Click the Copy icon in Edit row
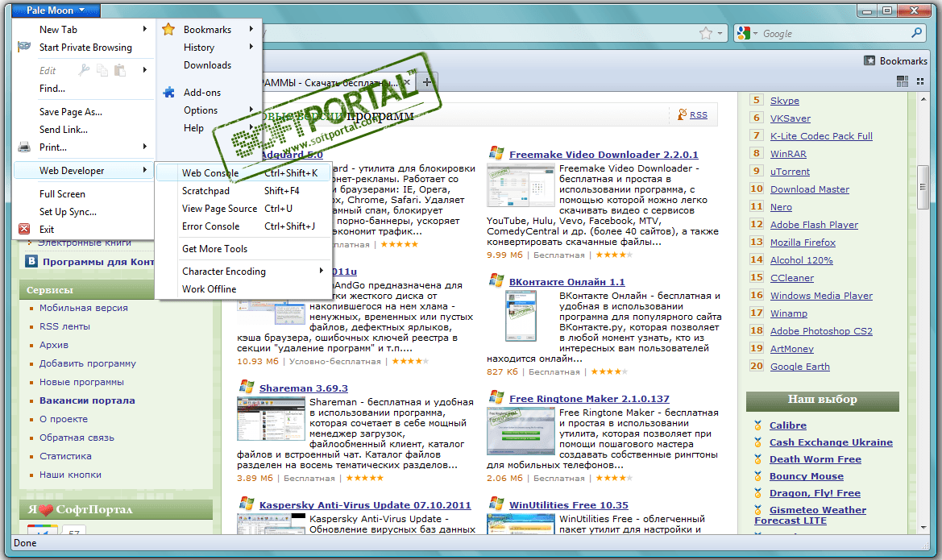This screenshot has width=942, height=560. (x=102, y=70)
